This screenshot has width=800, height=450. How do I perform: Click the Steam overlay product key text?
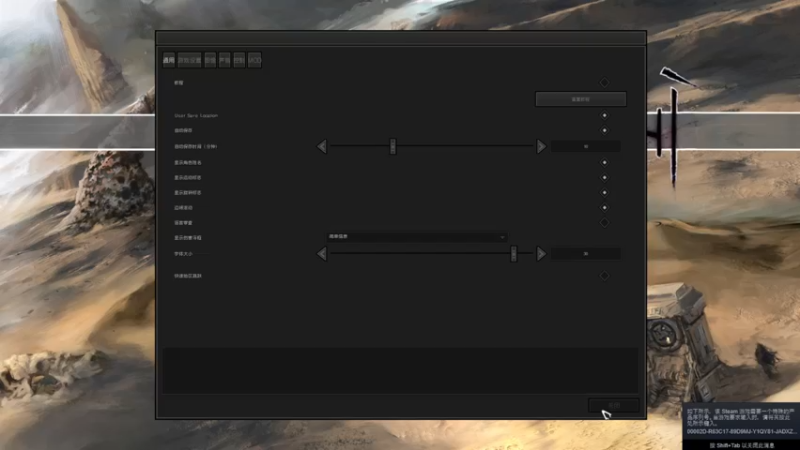tap(740, 432)
